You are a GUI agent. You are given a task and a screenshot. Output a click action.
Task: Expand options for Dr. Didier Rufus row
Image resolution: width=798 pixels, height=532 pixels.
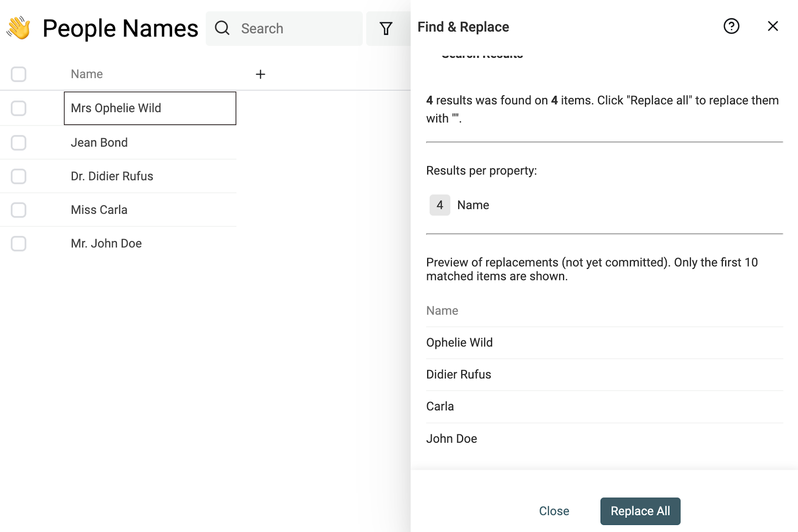pyautogui.click(x=112, y=176)
